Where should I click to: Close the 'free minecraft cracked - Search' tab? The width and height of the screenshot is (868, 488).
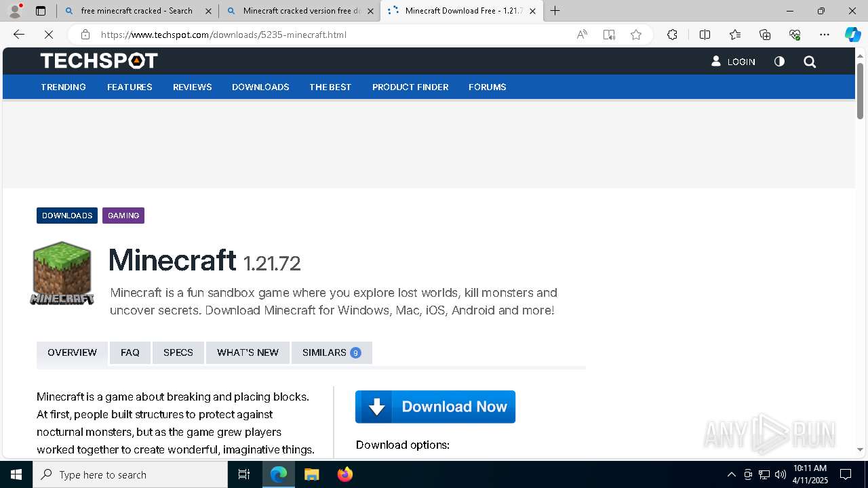click(208, 11)
